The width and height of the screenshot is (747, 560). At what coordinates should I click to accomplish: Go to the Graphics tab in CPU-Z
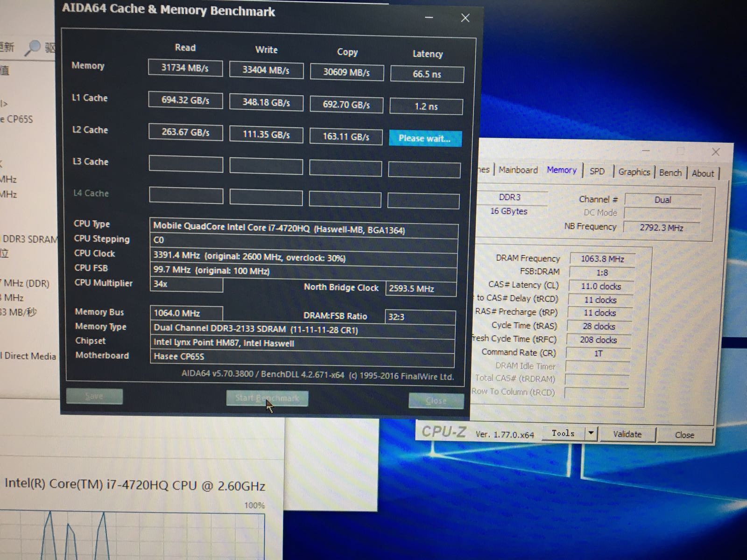coord(634,172)
